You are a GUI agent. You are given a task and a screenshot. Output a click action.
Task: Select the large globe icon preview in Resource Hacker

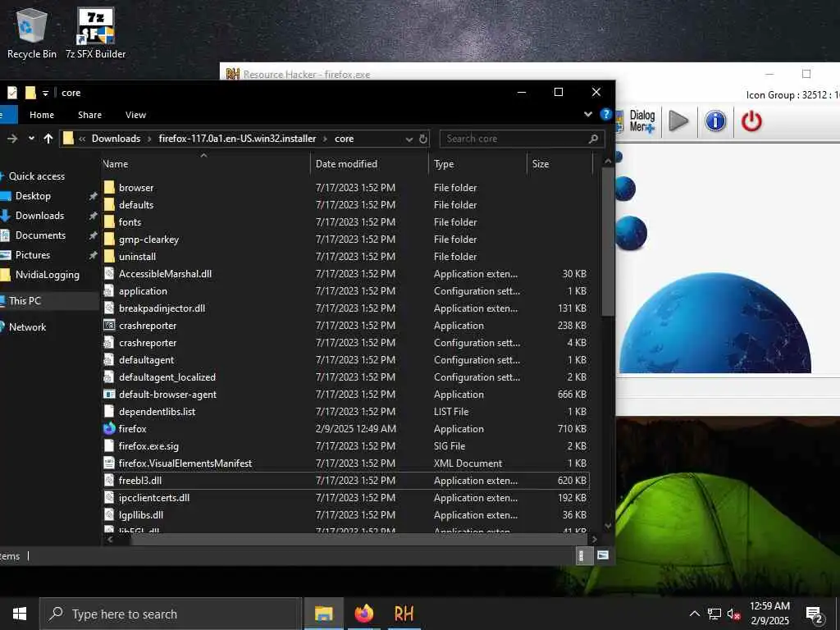714,323
